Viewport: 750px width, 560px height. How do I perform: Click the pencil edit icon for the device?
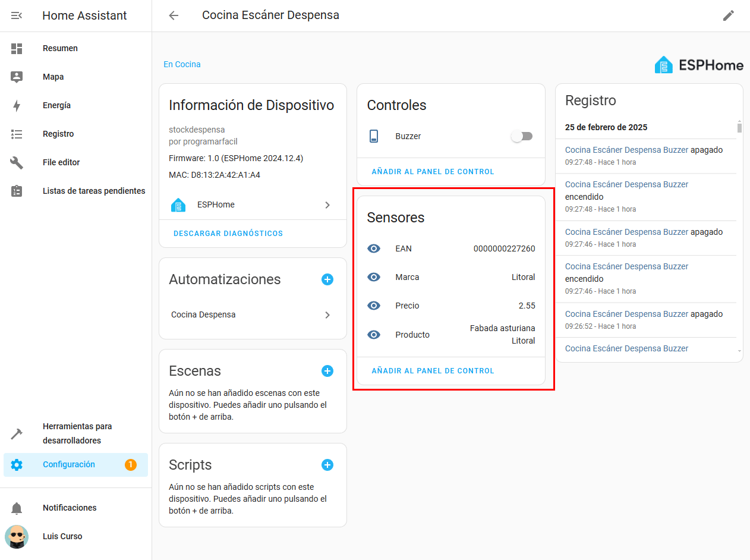[x=728, y=15]
